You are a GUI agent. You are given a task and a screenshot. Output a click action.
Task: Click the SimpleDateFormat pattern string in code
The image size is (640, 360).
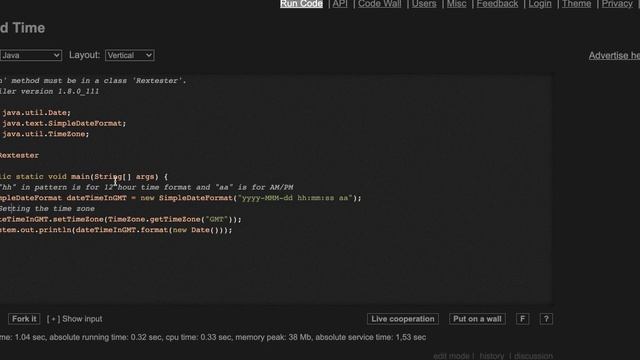[x=295, y=198]
